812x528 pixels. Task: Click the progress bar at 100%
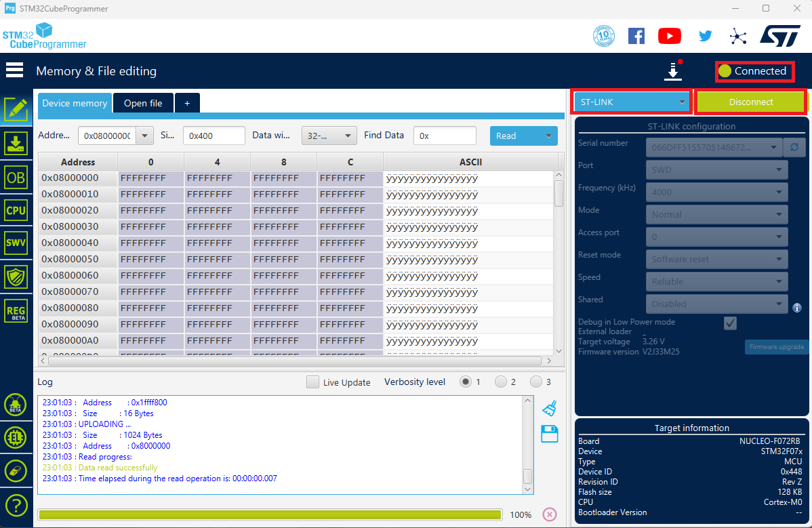[270, 514]
